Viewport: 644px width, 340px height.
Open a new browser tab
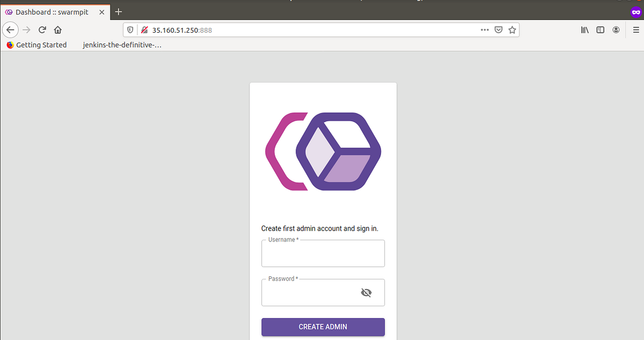tap(118, 11)
